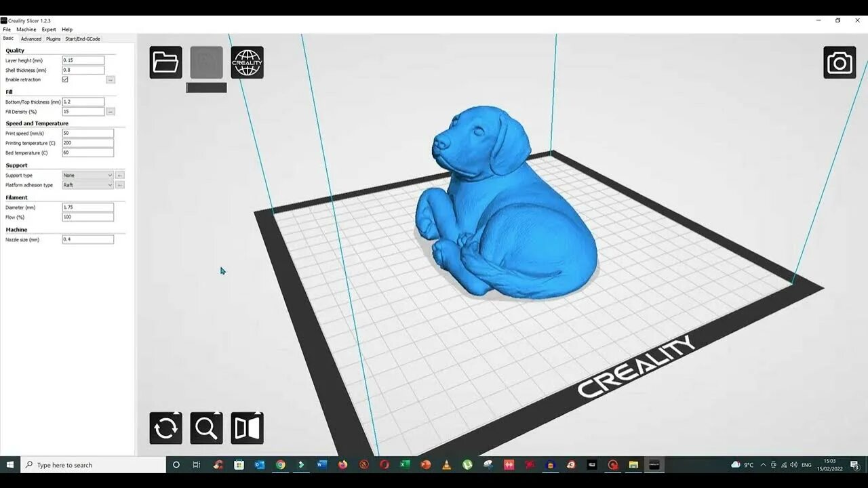This screenshot has width=868, height=488.
Task: Open the File menu
Action: click(7, 30)
